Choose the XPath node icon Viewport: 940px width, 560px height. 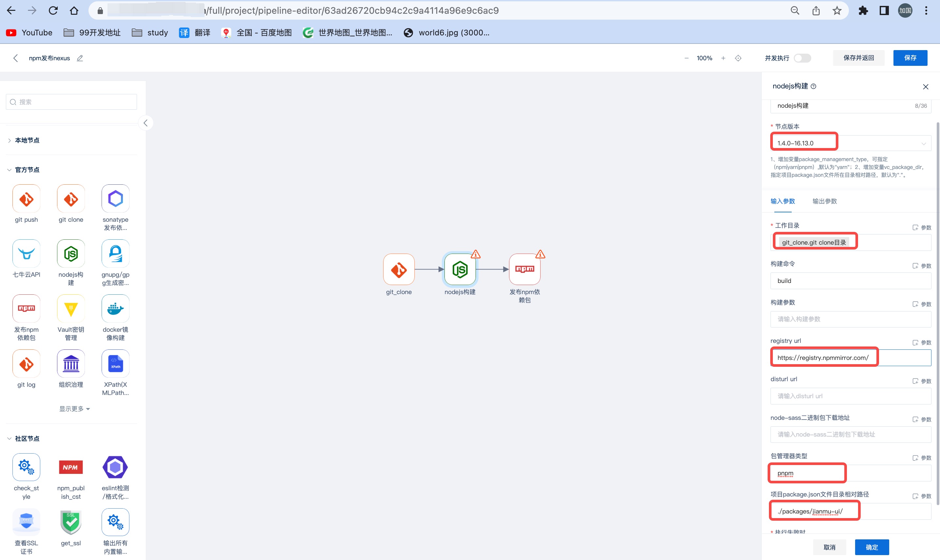[115, 364]
